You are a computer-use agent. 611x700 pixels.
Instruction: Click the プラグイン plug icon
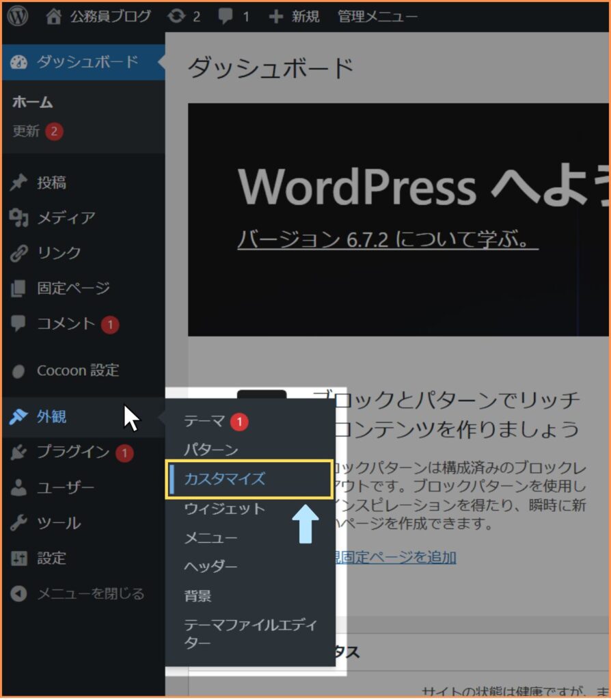pyautogui.click(x=18, y=453)
